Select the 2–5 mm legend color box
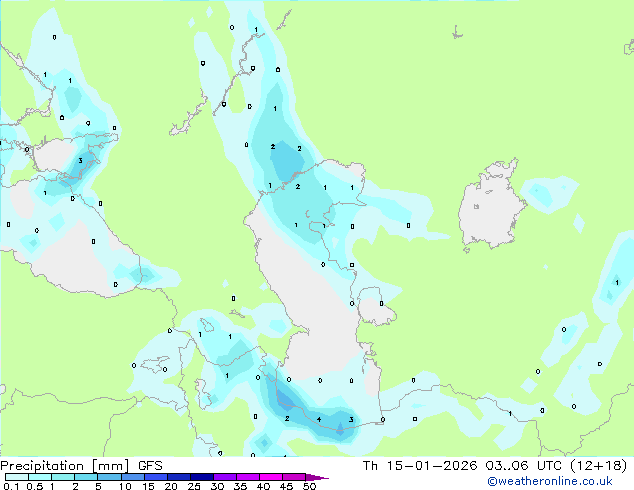Viewport: 634px width, 490px height. pos(86,477)
